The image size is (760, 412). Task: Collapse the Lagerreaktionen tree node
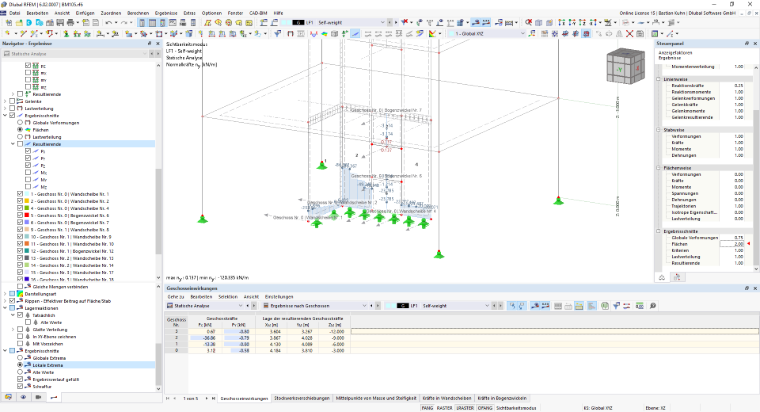coord(5,308)
